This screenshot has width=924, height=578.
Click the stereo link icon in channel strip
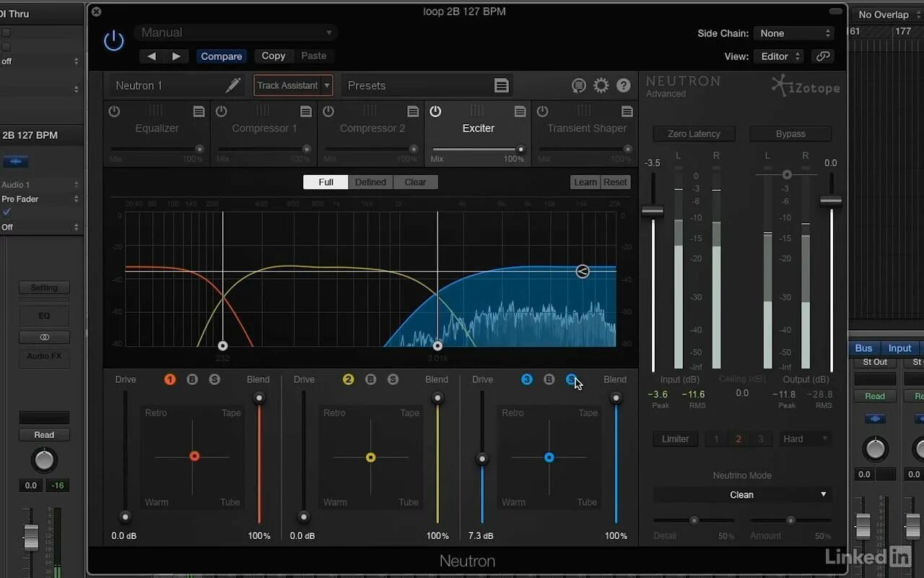(44, 337)
